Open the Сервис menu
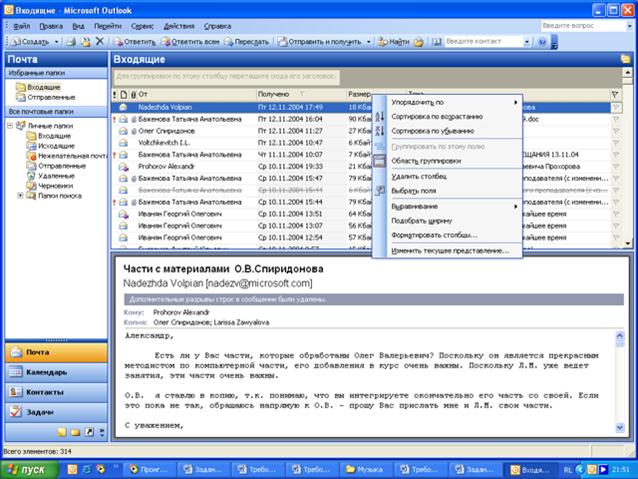This screenshot has width=638, height=479. [x=142, y=26]
